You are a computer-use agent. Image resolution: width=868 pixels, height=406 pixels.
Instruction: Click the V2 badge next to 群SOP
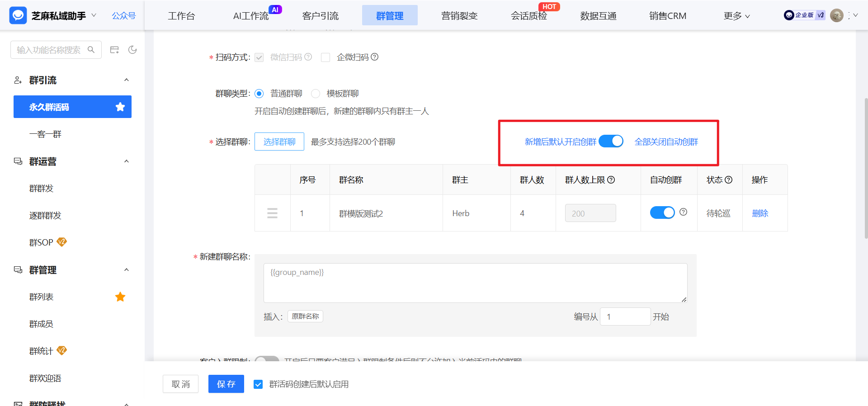coord(61,242)
